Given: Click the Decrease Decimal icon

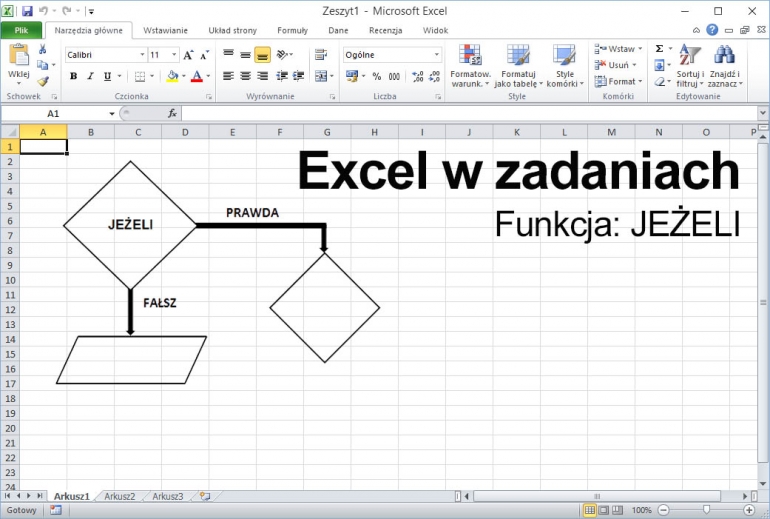Looking at the screenshot, I should (434, 76).
